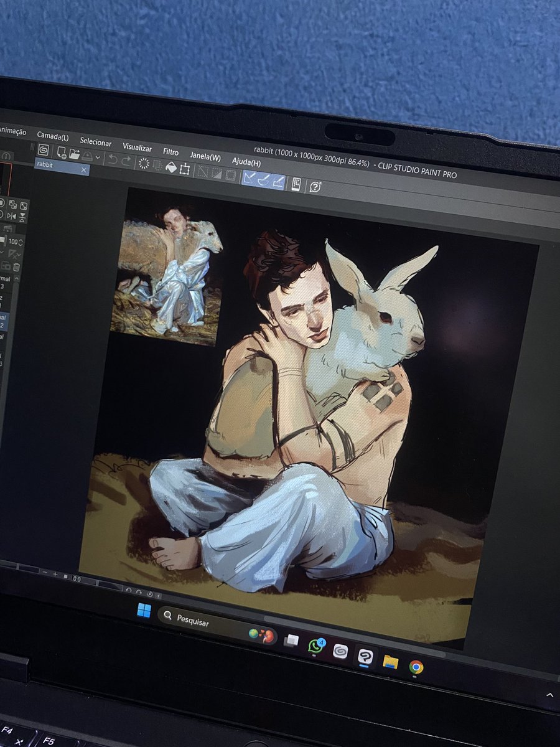Open the Windows Start menu

pyautogui.click(x=144, y=611)
